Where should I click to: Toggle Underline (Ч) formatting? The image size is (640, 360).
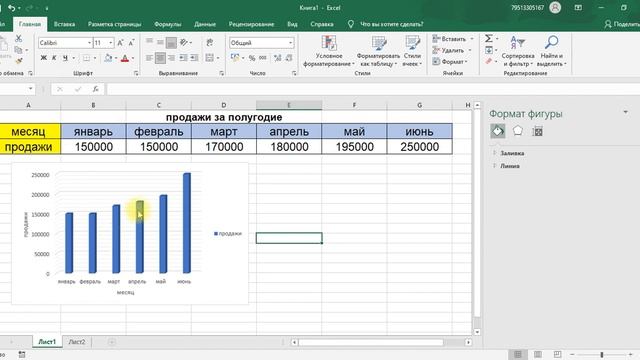tap(65, 58)
